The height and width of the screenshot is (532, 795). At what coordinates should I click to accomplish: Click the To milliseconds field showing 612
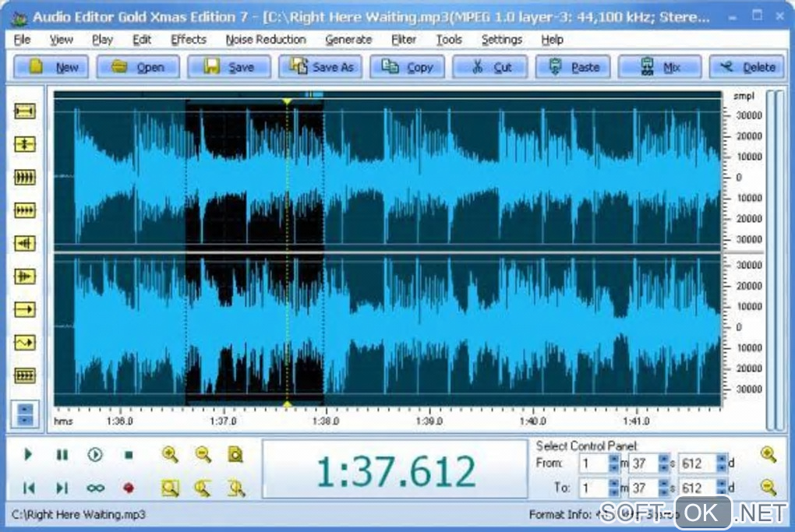point(697,488)
